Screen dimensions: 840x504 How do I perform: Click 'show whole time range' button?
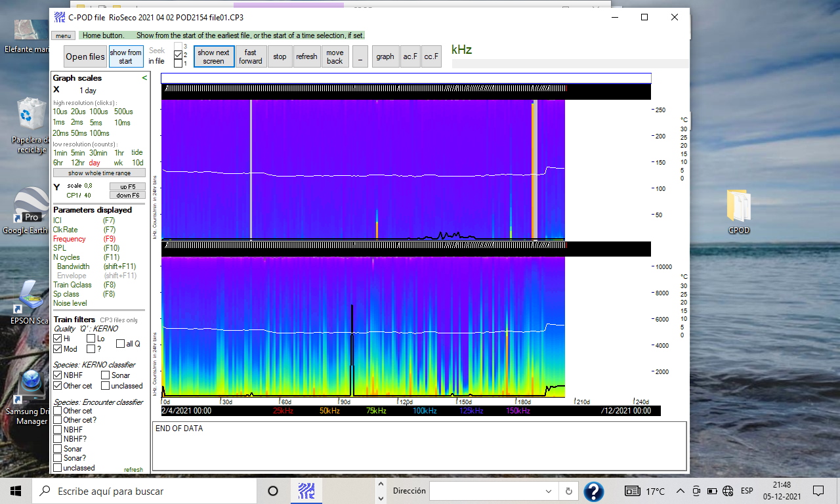click(x=98, y=173)
